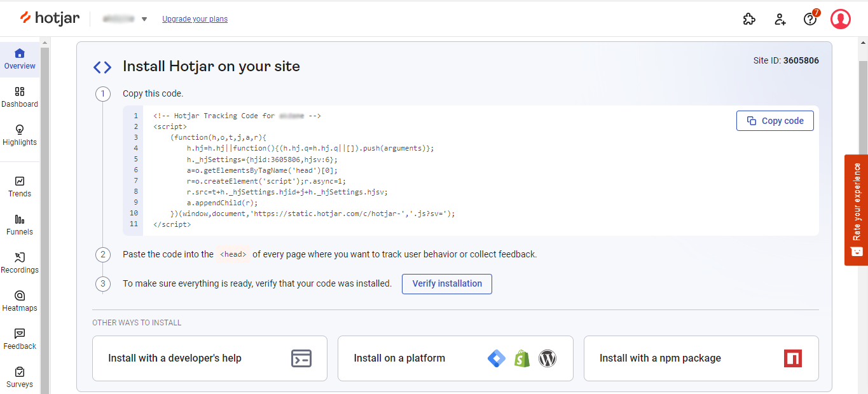Click the Verify installation button
The width and height of the screenshot is (868, 394).
(447, 283)
